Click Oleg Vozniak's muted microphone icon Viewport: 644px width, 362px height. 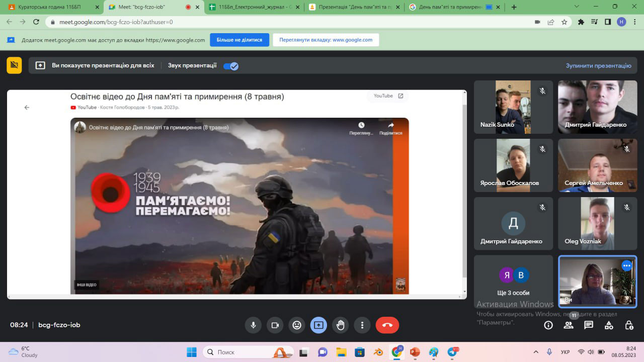pyautogui.click(x=626, y=207)
